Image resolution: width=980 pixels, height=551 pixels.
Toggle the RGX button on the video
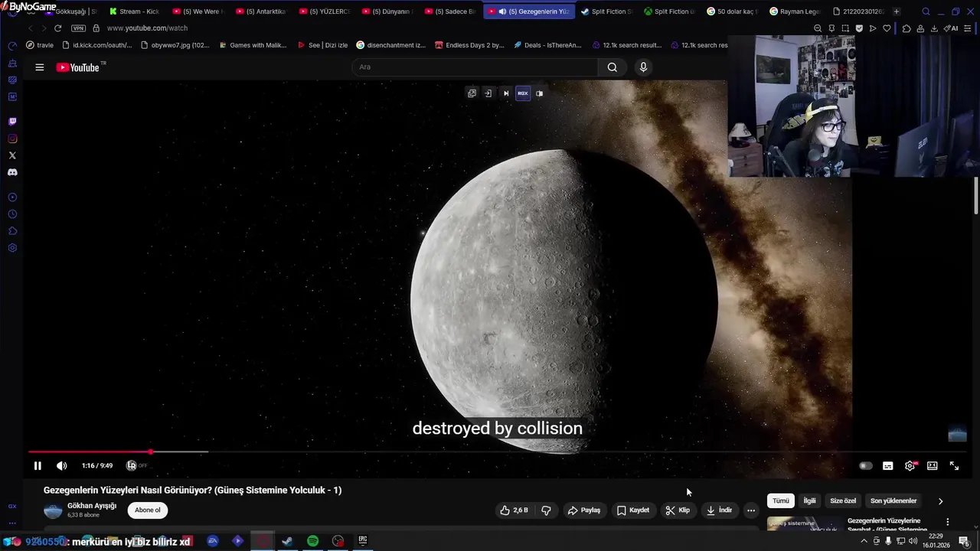(x=522, y=93)
